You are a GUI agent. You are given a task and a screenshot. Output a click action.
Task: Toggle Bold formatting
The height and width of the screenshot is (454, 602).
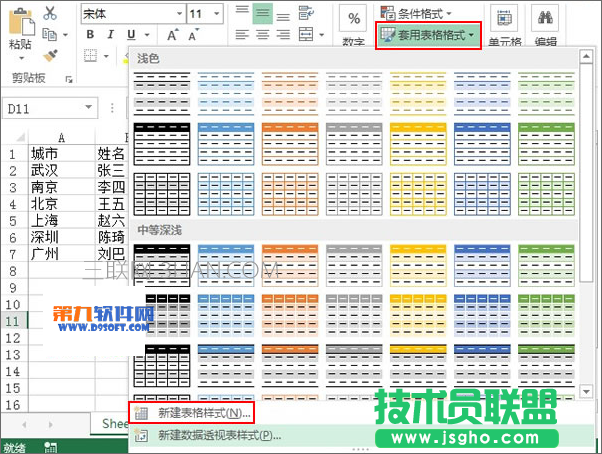click(90, 35)
